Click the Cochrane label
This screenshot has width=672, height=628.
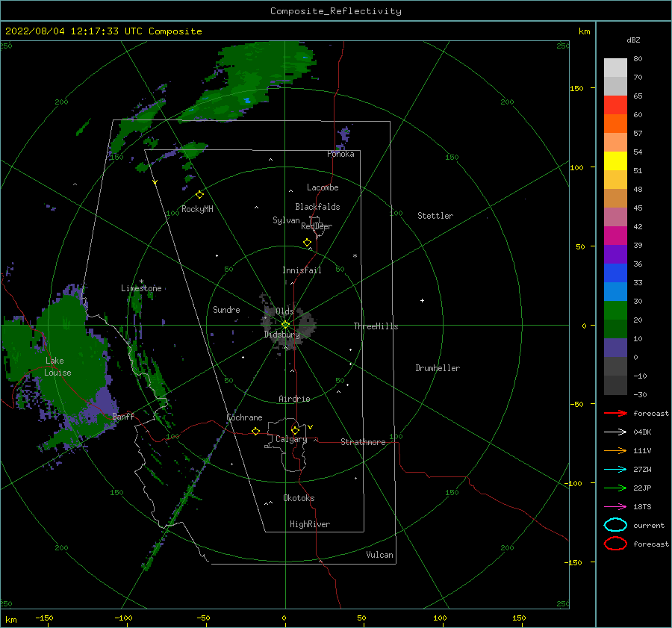click(x=244, y=417)
